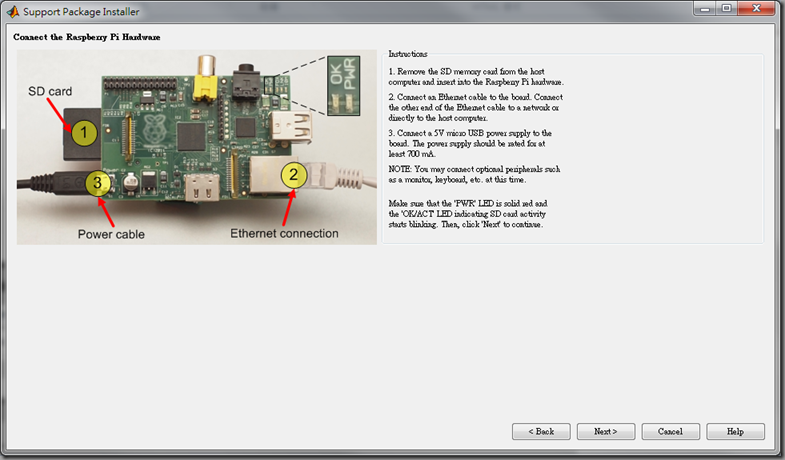Select the 'Connect the Raspberry Pi Hardware' heading

pos(87,37)
